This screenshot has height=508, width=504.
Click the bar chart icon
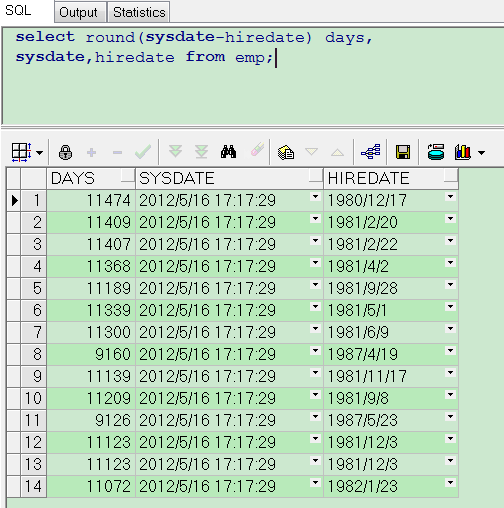pyautogui.click(x=463, y=152)
